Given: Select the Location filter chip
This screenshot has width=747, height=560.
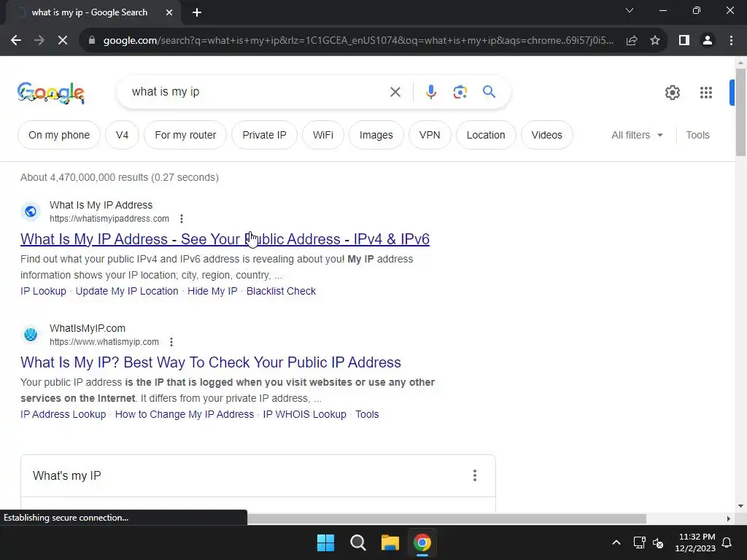Looking at the screenshot, I should tap(486, 135).
